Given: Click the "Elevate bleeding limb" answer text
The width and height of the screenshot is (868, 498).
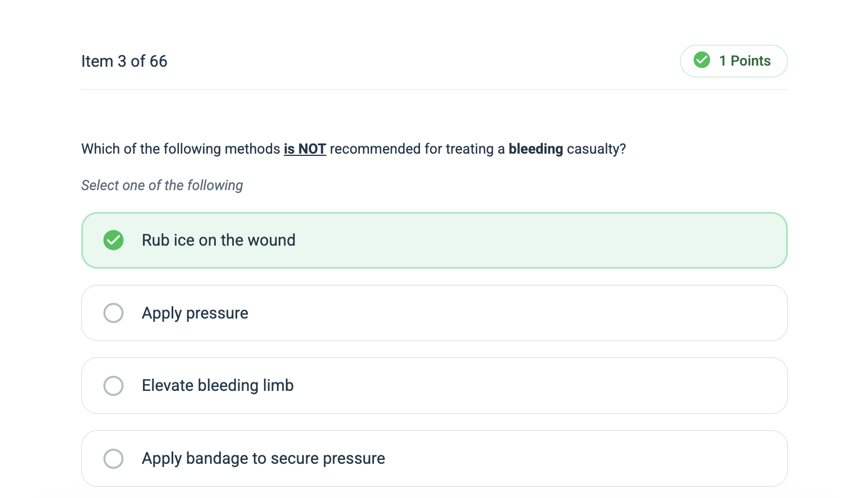Looking at the screenshot, I should 218,386.
